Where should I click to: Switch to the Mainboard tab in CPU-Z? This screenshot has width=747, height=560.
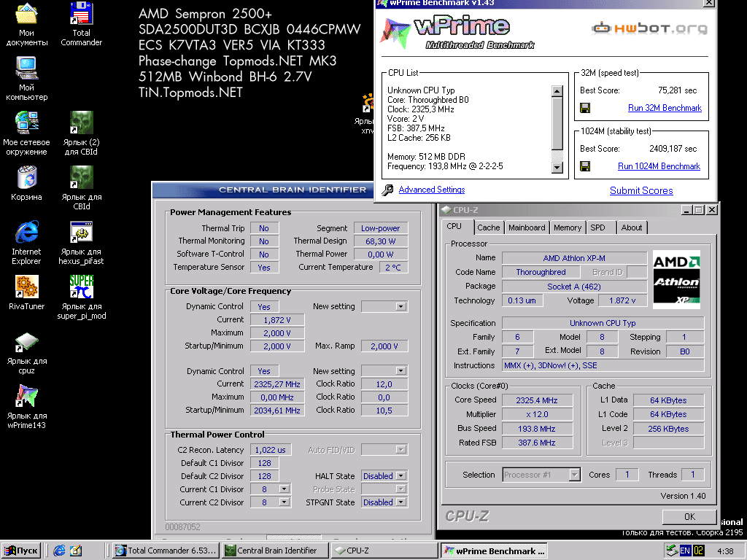tap(527, 227)
